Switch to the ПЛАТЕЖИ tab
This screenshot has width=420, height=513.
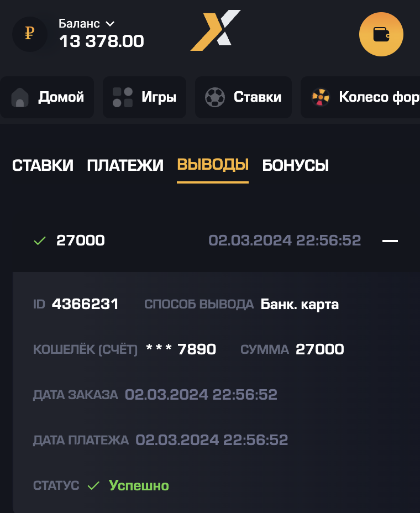(125, 165)
